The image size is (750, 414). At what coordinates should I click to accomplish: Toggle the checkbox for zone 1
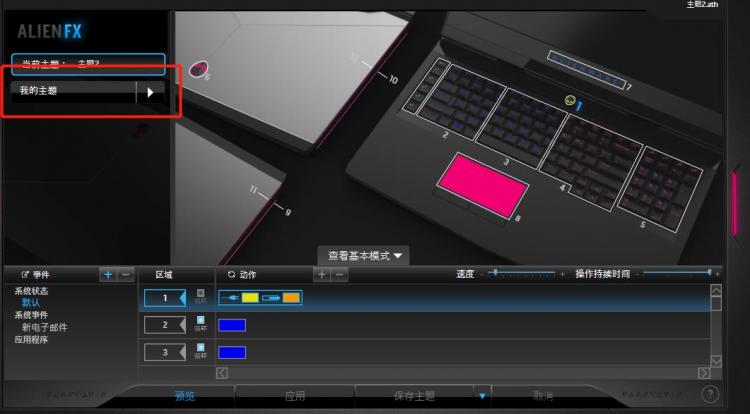(x=201, y=293)
